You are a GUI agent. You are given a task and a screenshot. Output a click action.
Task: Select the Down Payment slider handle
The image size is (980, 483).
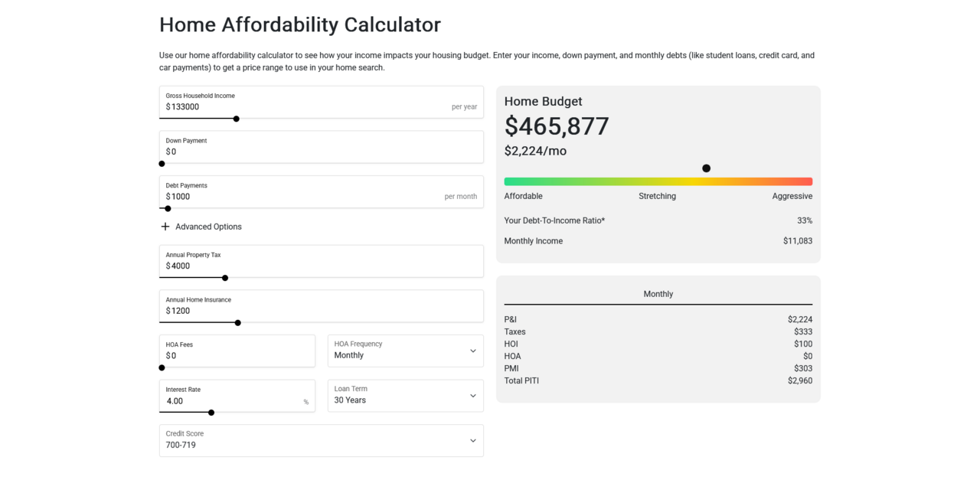(x=162, y=164)
